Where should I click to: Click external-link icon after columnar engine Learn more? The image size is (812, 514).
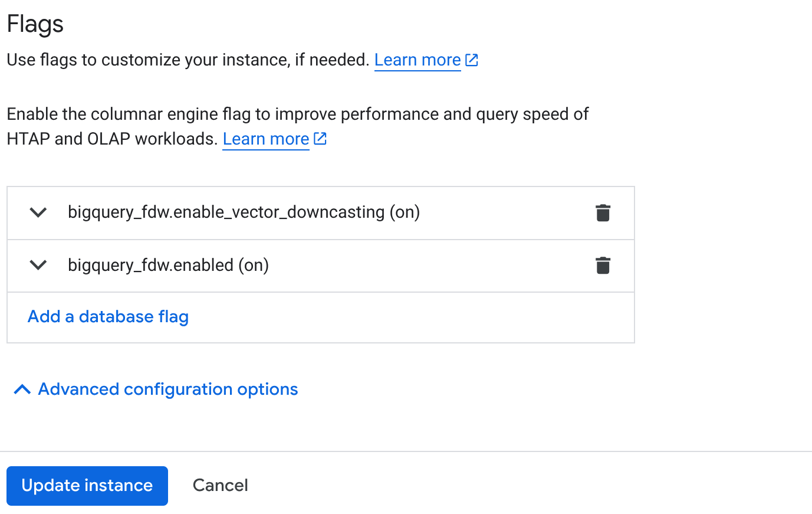pyautogui.click(x=320, y=139)
